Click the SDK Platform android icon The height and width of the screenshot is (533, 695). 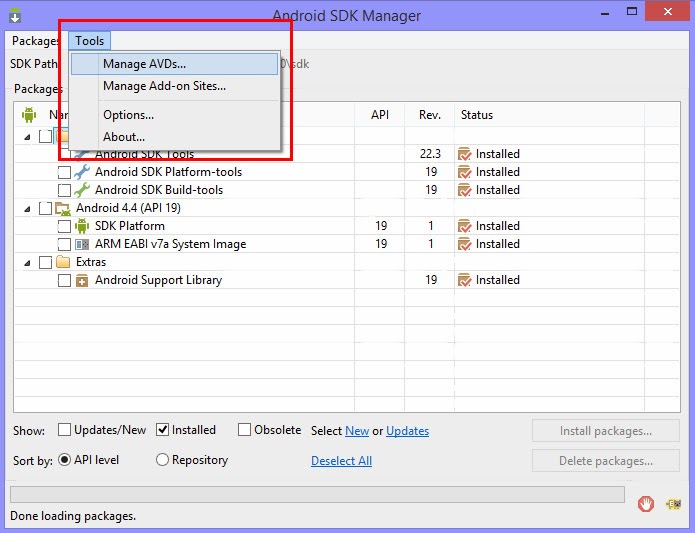click(x=82, y=226)
